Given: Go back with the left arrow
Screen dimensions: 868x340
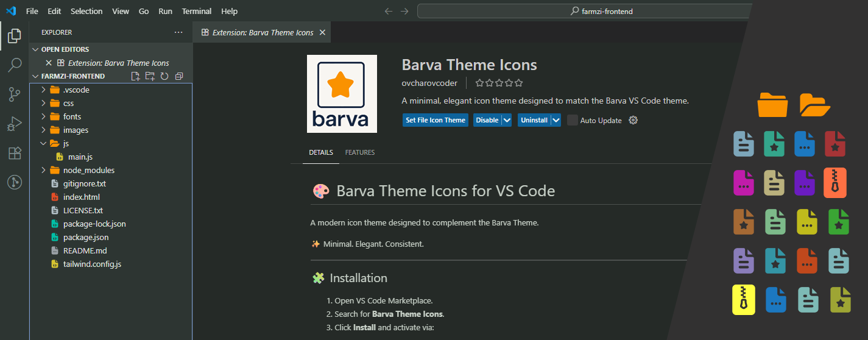Looking at the screenshot, I should click(x=389, y=11).
